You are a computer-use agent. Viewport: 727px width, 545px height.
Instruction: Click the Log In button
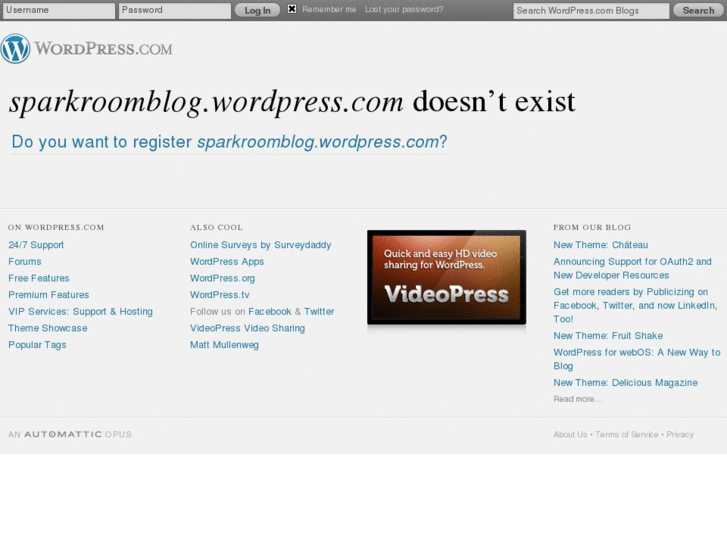[257, 10]
